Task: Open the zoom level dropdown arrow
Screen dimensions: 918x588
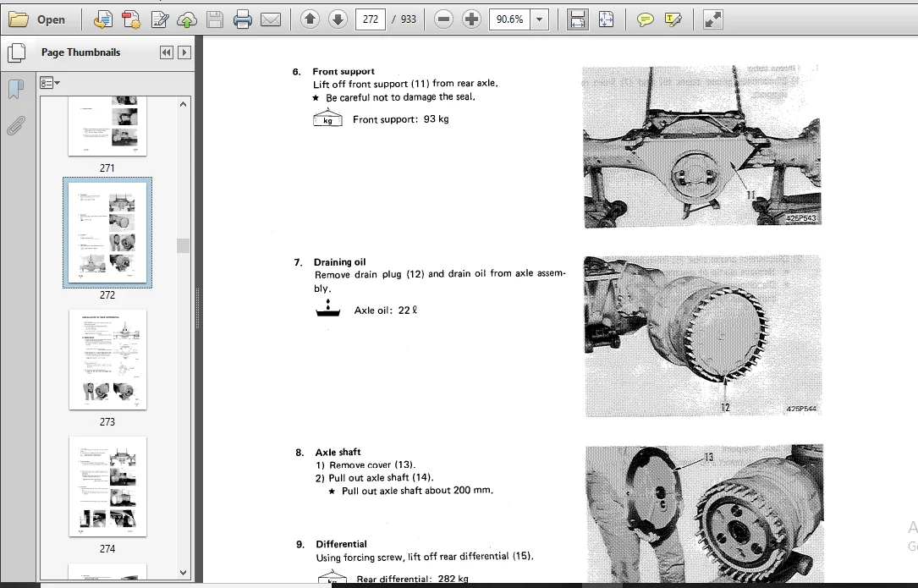Action: point(539,19)
